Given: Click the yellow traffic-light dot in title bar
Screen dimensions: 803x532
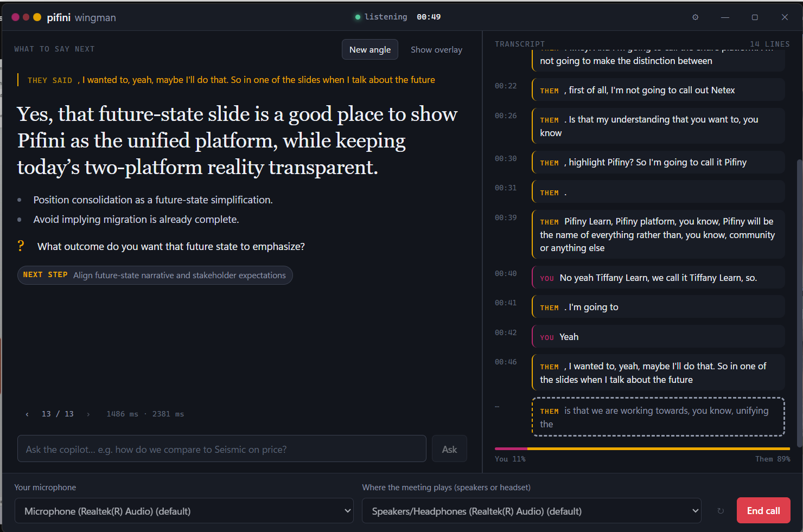Looking at the screenshot, I should coord(37,17).
